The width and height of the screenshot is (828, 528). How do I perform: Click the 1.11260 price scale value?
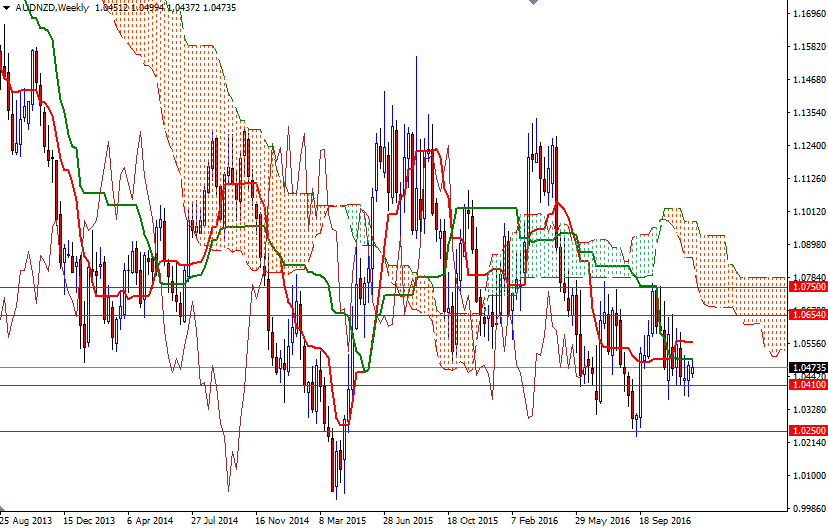(x=809, y=179)
